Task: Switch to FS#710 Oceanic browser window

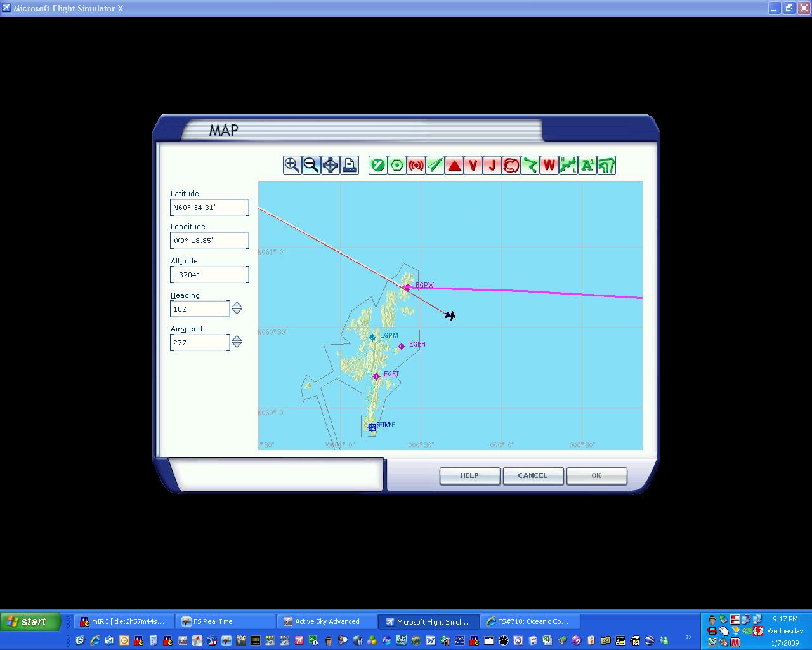Action: tap(529, 621)
